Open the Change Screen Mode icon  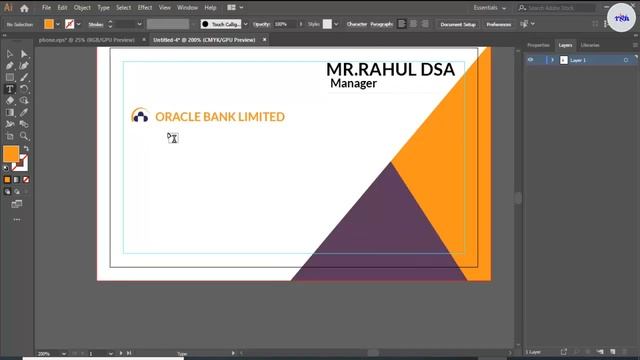[17, 204]
